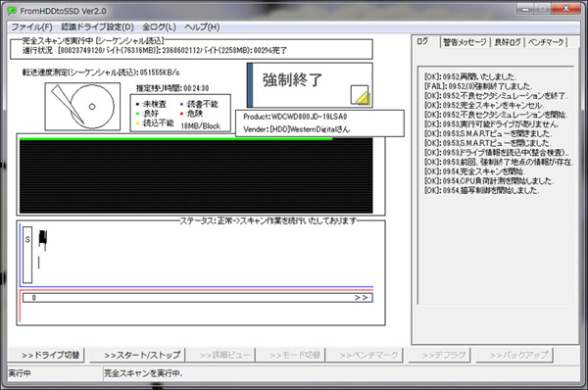The height and width of the screenshot is (390, 588).
Task: Click the red legend square for 危険
Action: coord(182,114)
